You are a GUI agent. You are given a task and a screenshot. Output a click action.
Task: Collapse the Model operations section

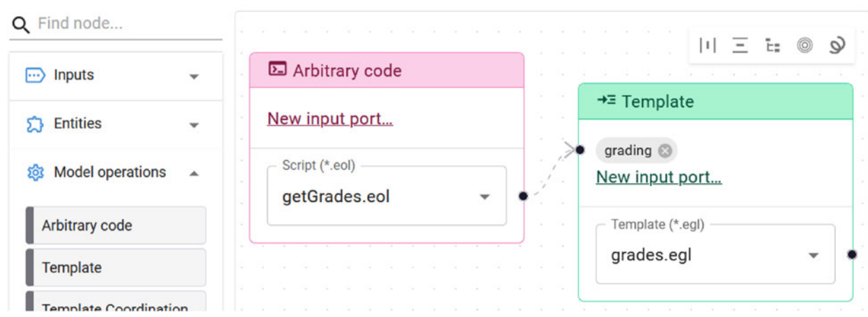194,173
